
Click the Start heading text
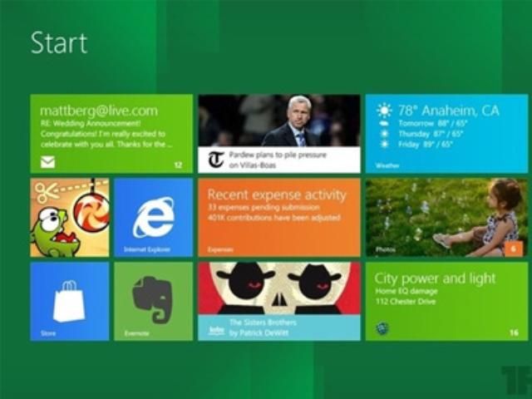point(59,42)
